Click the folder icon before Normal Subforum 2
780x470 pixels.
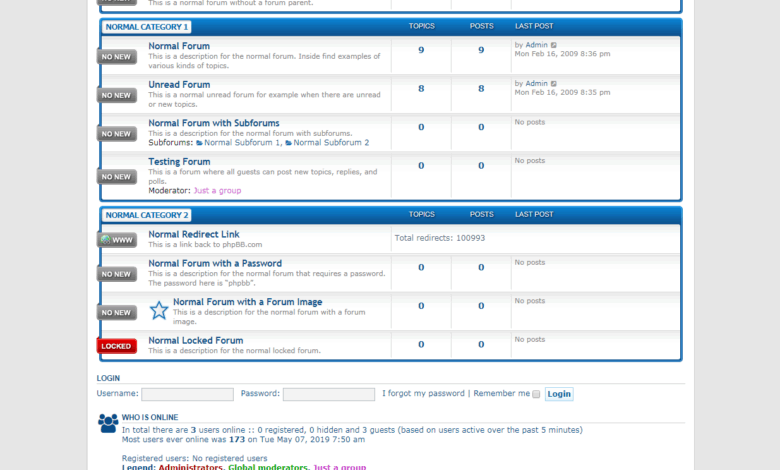click(289, 143)
